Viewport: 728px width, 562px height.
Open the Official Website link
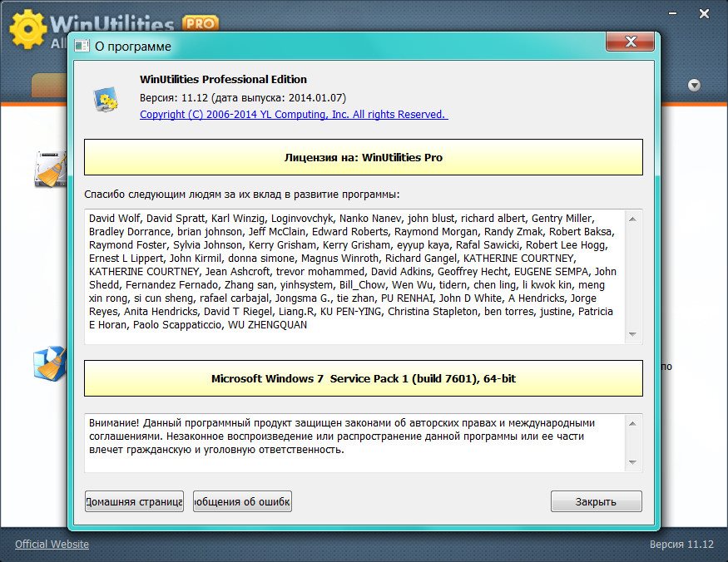(x=52, y=545)
